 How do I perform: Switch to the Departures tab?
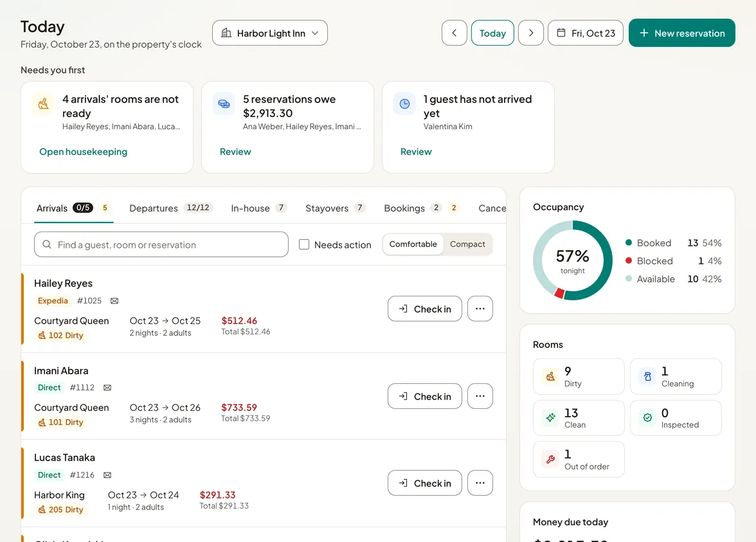pyautogui.click(x=171, y=208)
